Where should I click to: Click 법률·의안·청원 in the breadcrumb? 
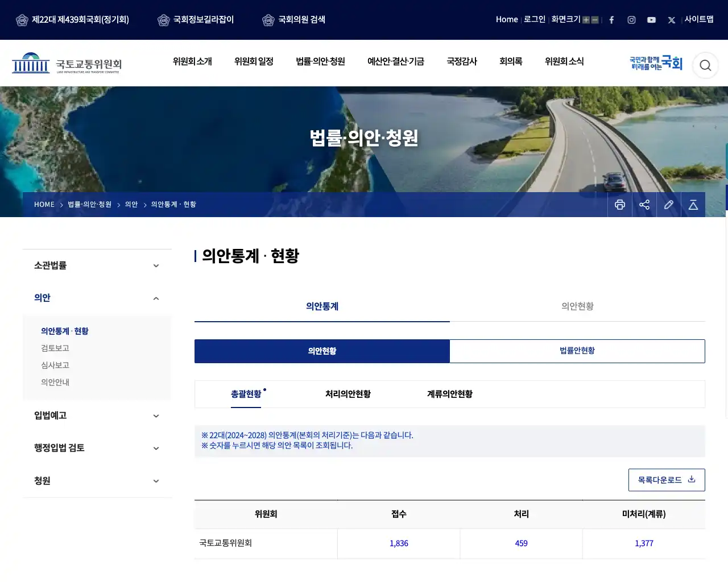[x=90, y=205]
